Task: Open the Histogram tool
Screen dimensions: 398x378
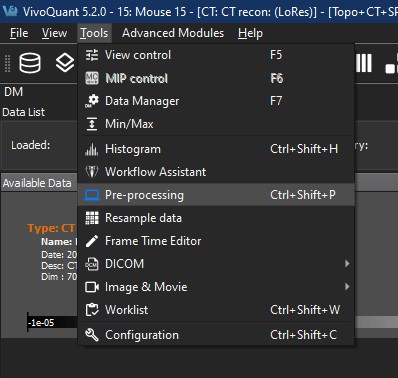Action: (216, 149)
